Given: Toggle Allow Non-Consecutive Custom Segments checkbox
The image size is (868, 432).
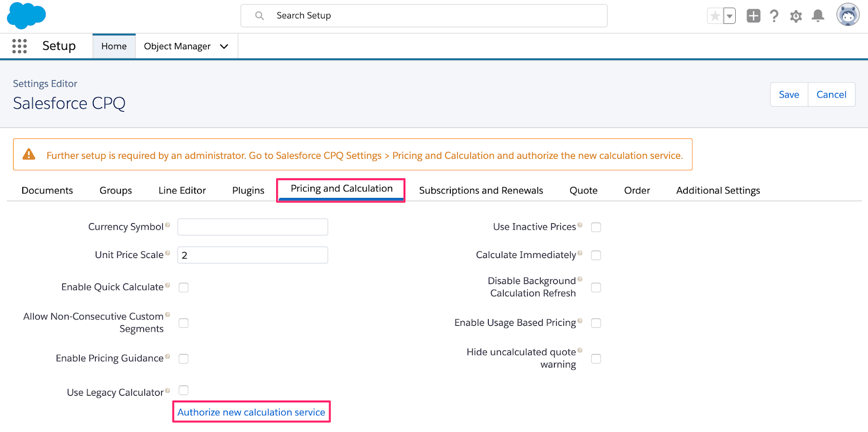Looking at the screenshot, I should (184, 323).
